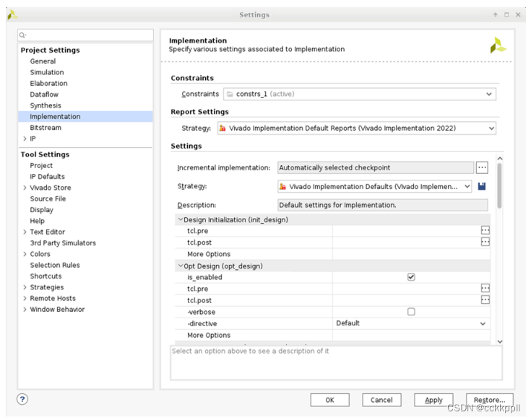
Task: Click the -verbose option label
Action: pos(201,312)
